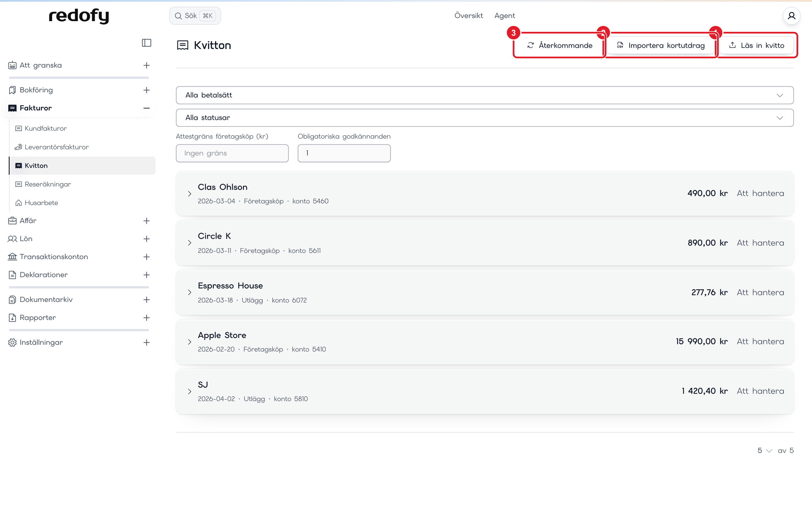Go to the Översikt tab
This screenshot has height=507, width=812.
point(468,16)
